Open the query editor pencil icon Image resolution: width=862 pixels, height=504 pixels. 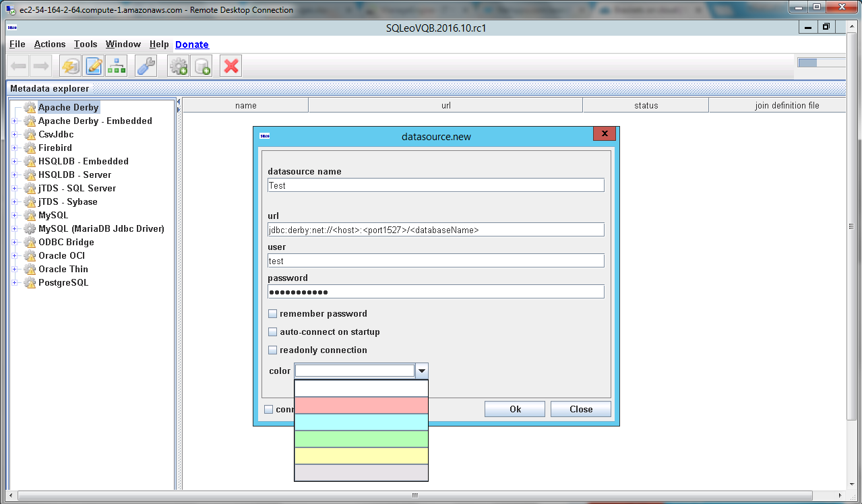coord(94,66)
